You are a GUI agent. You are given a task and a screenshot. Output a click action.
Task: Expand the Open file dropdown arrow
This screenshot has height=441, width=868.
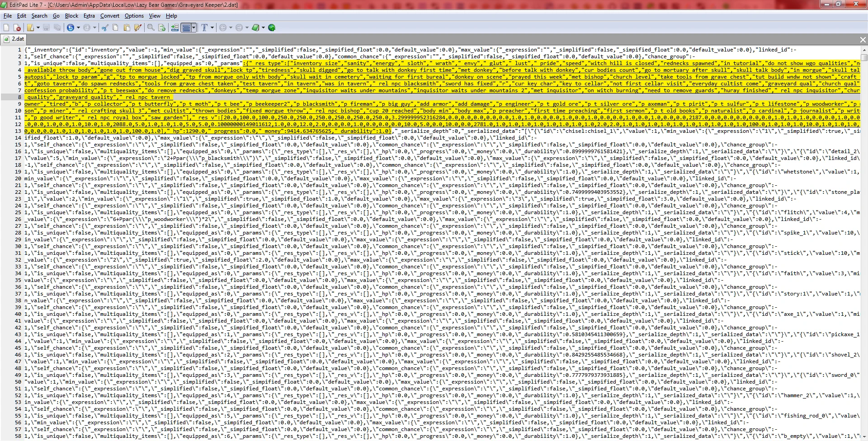pyautogui.click(x=38, y=28)
